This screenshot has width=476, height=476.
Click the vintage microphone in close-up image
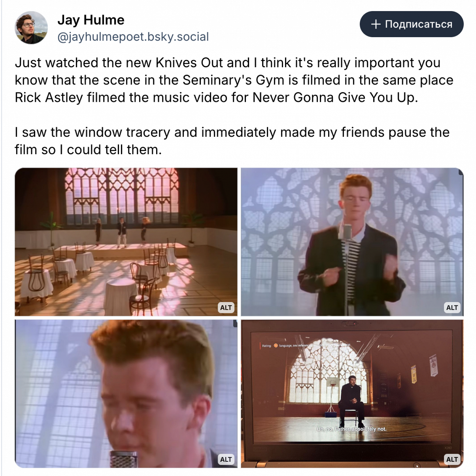pos(124,459)
